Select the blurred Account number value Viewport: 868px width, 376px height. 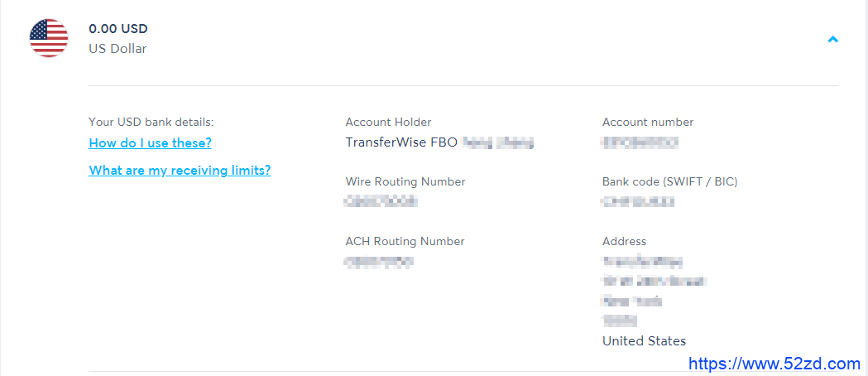tap(640, 142)
